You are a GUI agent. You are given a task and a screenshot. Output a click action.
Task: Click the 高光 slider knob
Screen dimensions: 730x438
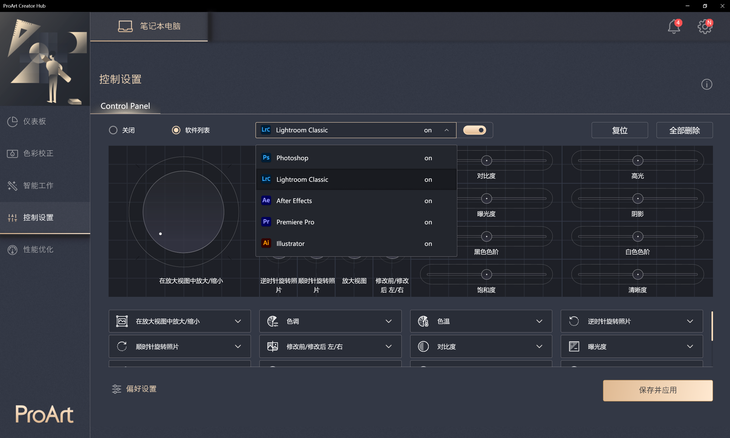[x=637, y=160]
